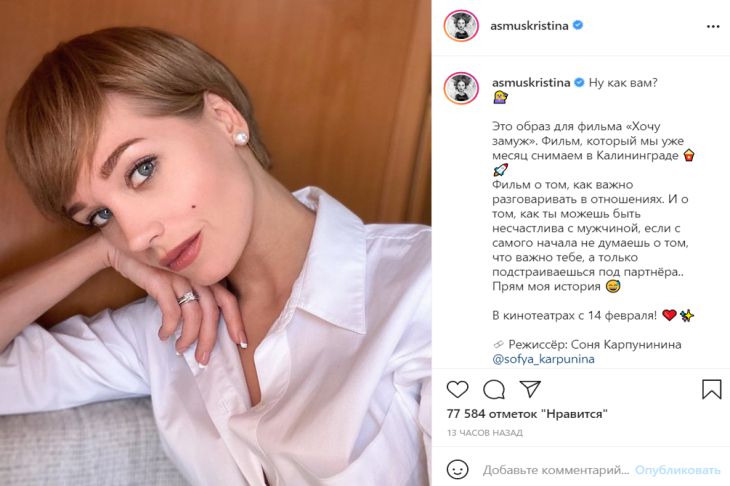Open the three-dot more options menu

coord(713,27)
